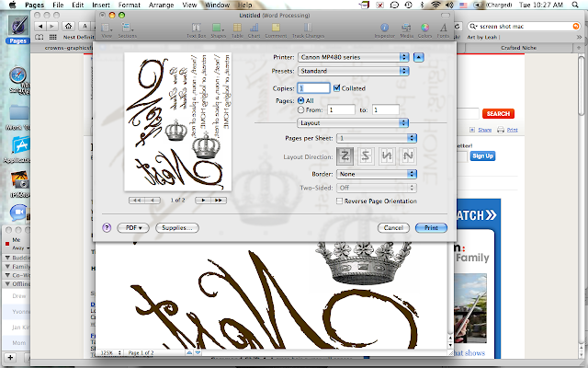The width and height of the screenshot is (588, 368).
Task: Open Spotlight search in menu bar
Action: 575,5
